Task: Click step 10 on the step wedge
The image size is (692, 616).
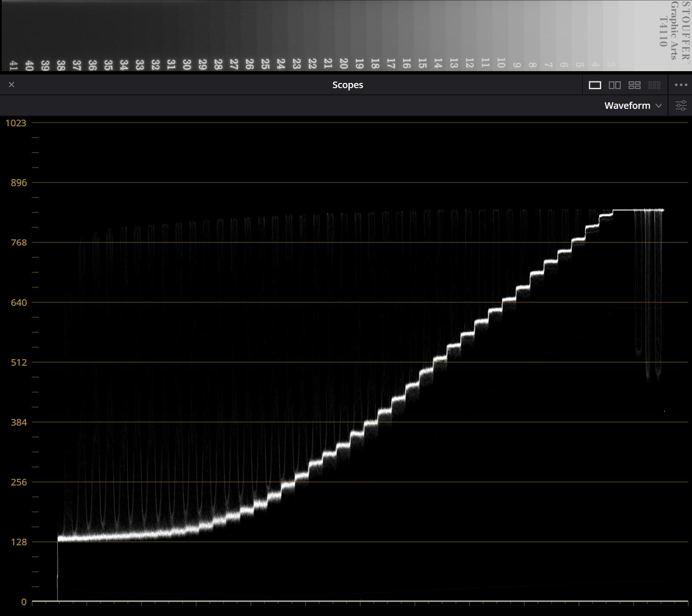Action: (x=501, y=63)
